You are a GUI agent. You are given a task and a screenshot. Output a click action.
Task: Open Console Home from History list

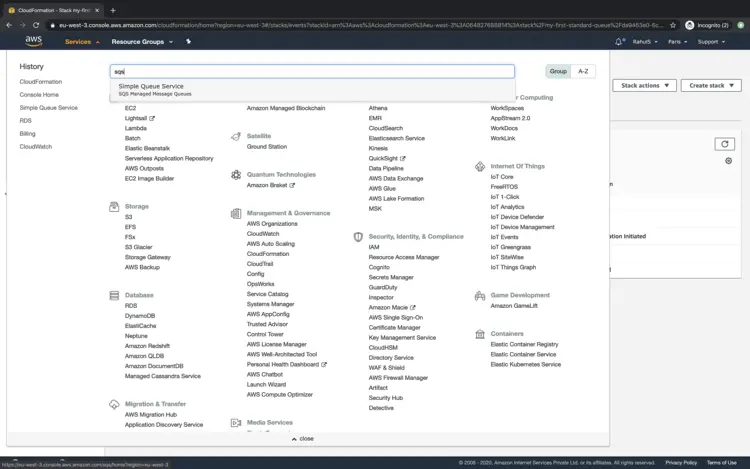(x=39, y=95)
